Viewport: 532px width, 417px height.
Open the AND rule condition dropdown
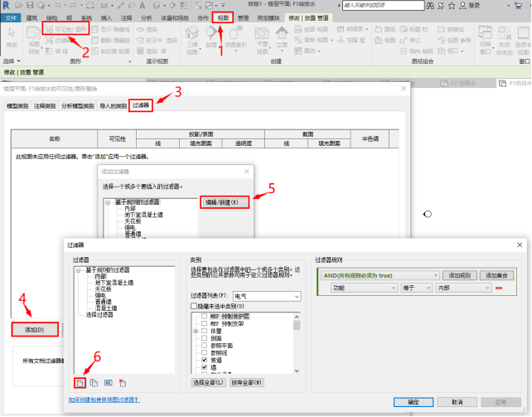tap(380, 275)
